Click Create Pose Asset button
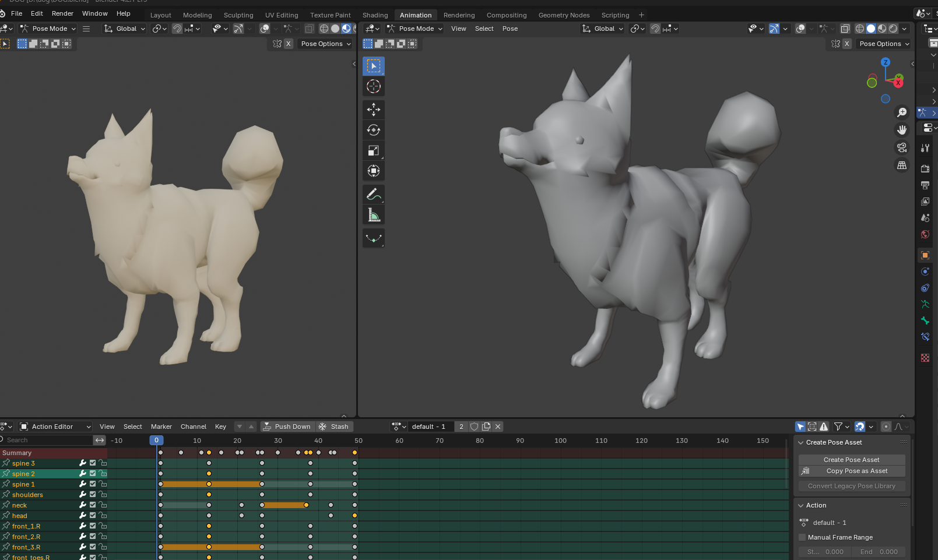 (851, 460)
